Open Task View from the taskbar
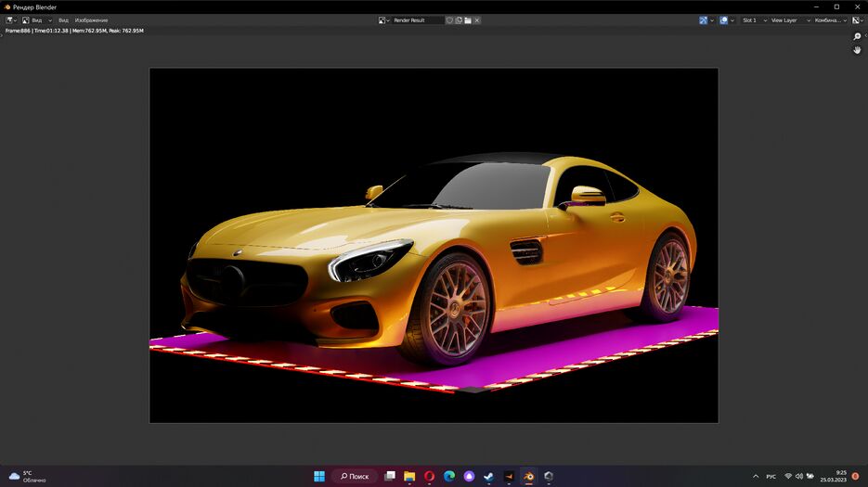 [x=390, y=476]
